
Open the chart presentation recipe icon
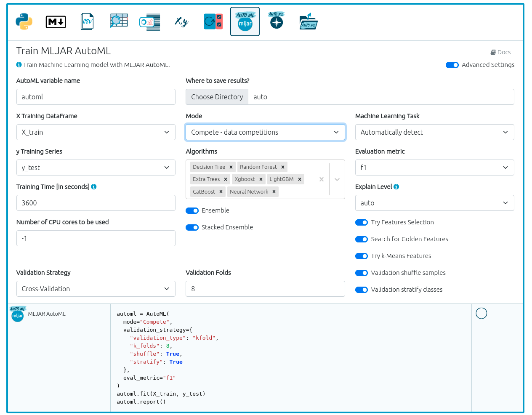click(150, 22)
